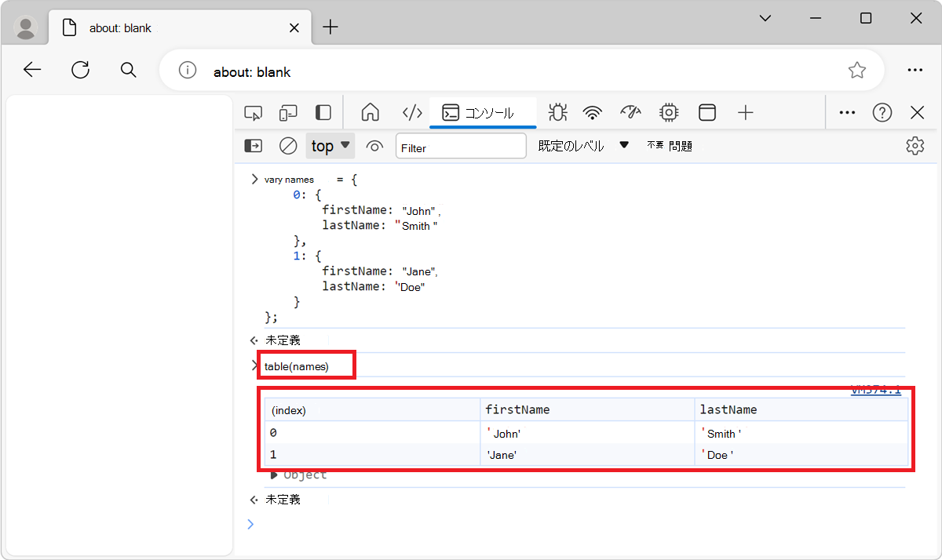This screenshot has width=942, height=560.
Task: Click the 問題 issues button
Action: [x=680, y=145]
